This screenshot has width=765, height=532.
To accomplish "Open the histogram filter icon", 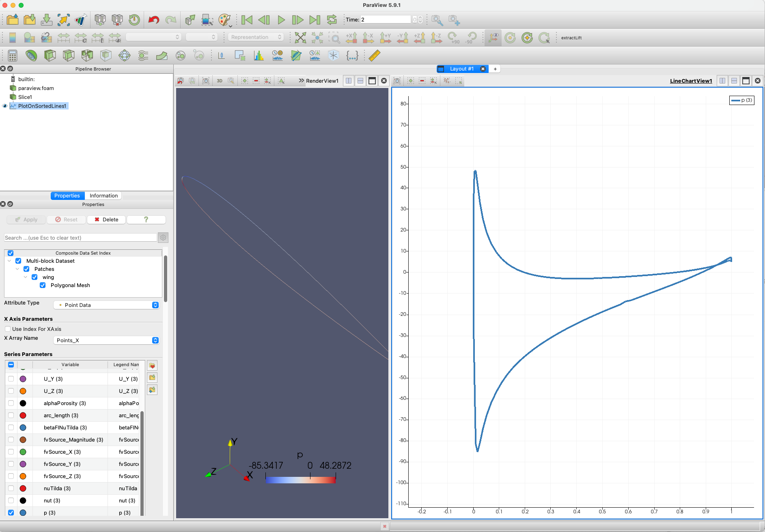I will (x=259, y=55).
